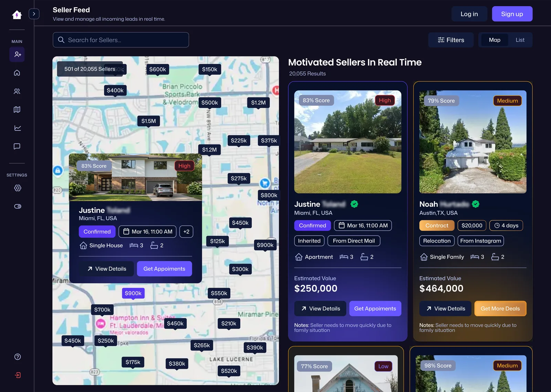The height and width of the screenshot is (392, 551).
Task: Focus the Search for Sellers field
Action: 121,40
